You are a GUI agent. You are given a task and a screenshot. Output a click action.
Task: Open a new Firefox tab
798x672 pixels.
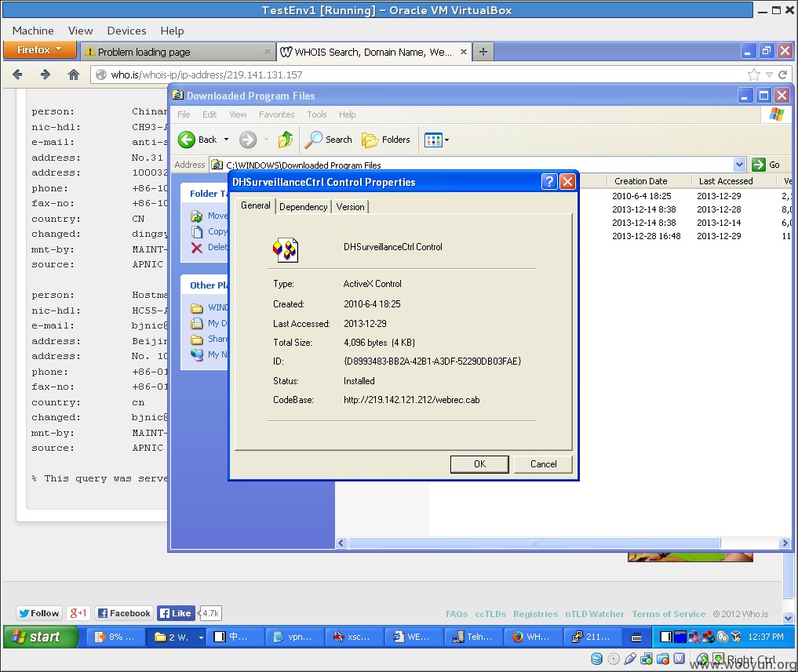click(x=483, y=52)
